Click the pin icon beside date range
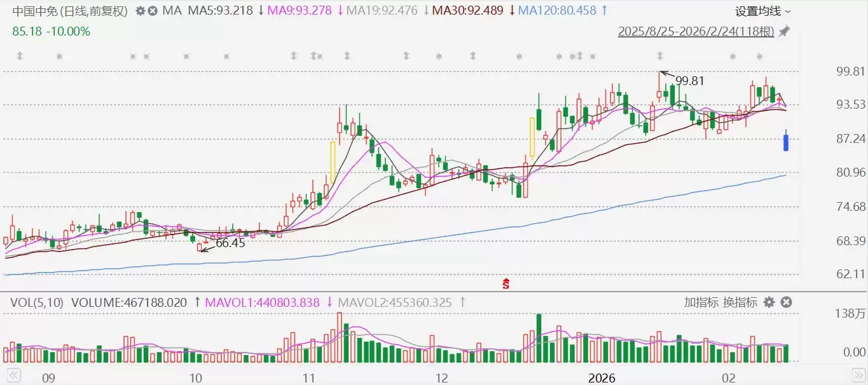 tap(785, 31)
